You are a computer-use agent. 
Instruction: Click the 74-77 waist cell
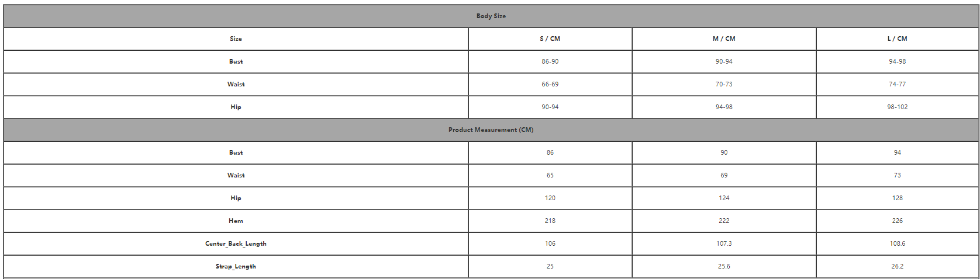898,84
